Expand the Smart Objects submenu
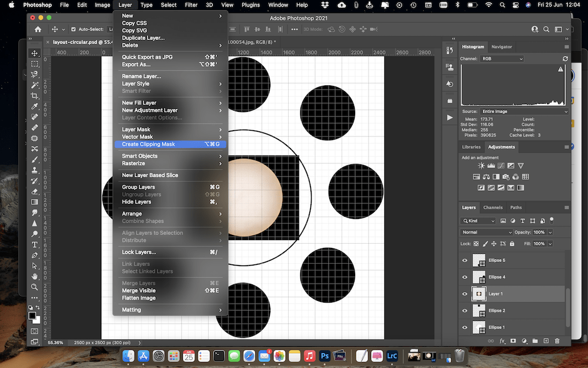This screenshot has height=368, width=588. pyautogui.click(x=171, y=156)
